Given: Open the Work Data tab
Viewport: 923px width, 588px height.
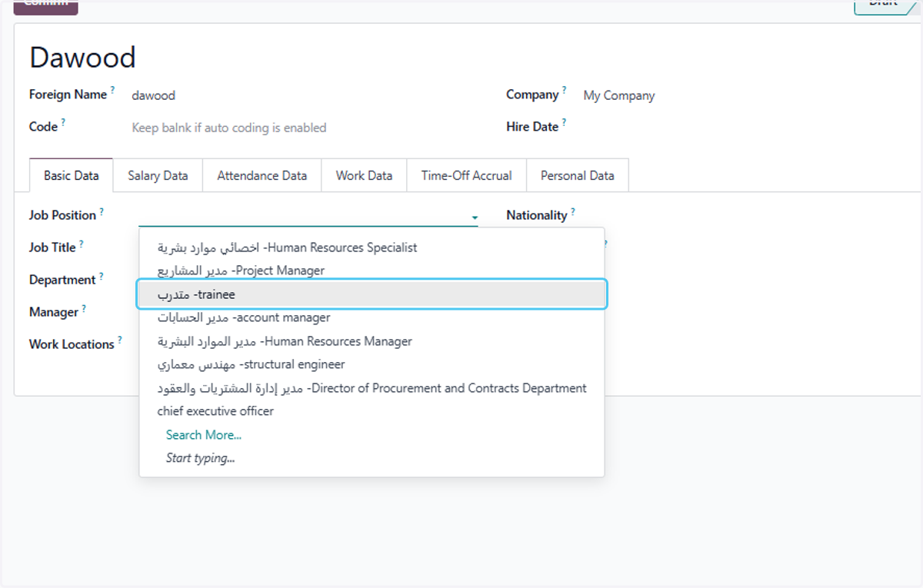Looking at the screenshot, I should click(x=364, y=175).
